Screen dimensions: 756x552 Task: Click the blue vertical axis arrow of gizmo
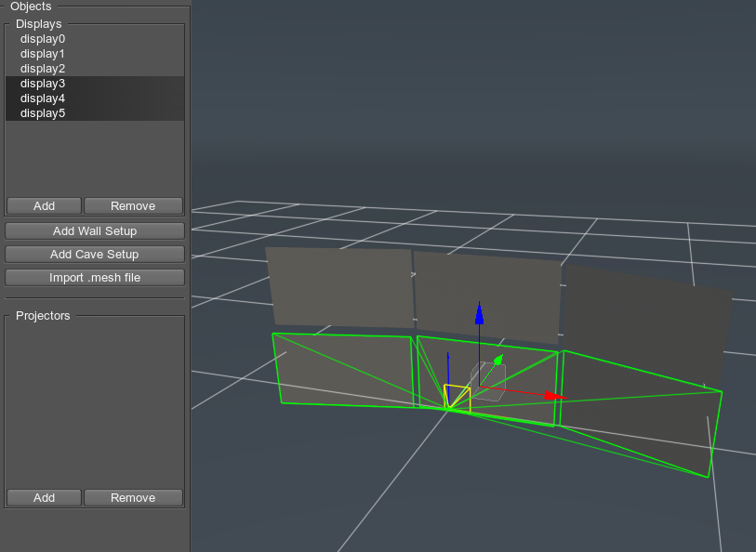[x=479, y=312]
